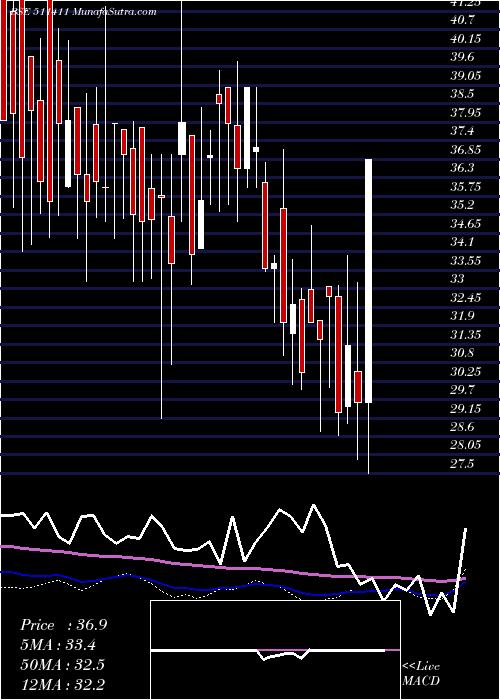This screenshot has width=500, height=700.
Task: Click the 30.8 price axis label
Action: pyautogui.click(x=462, y=353)
